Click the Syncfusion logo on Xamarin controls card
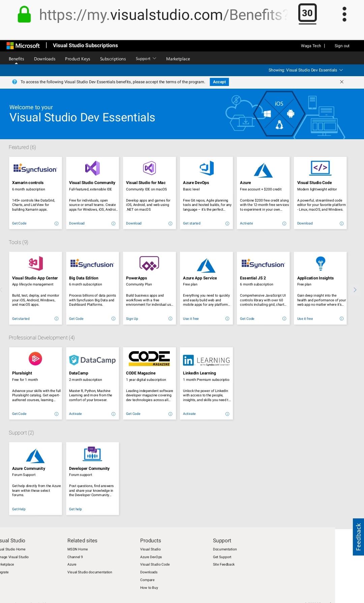 click(35, 169)
